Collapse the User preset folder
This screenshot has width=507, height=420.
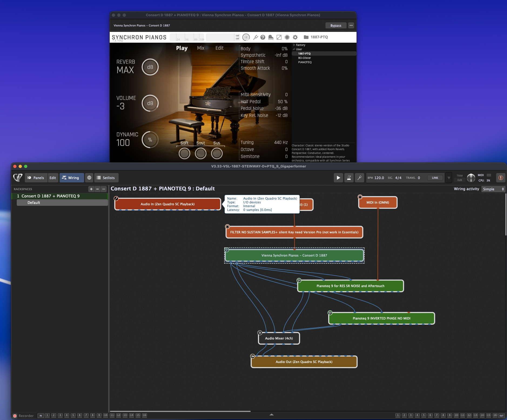click(294, 49)
